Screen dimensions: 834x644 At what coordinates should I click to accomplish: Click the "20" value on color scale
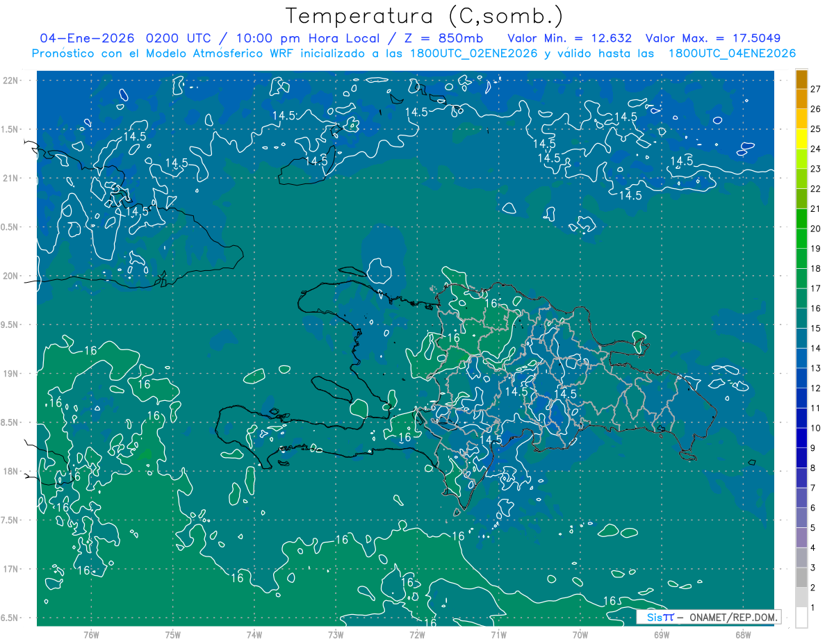click(x=816, y=229)
